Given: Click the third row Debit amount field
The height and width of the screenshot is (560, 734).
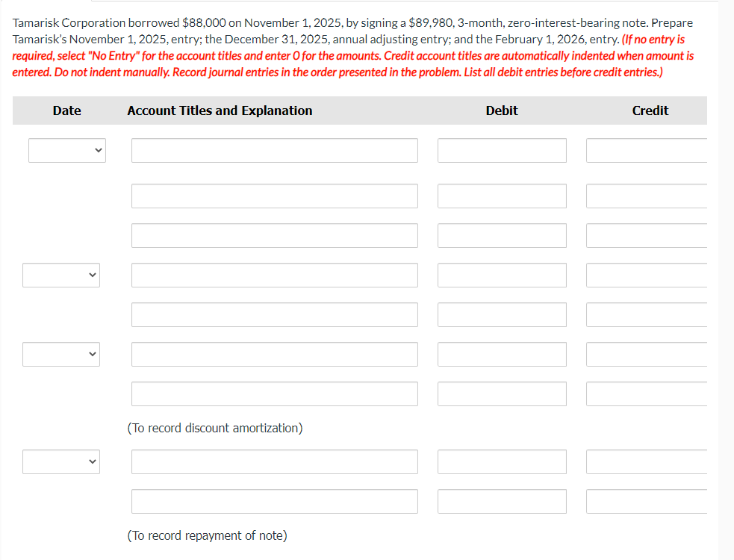Looking at the screenshot, I should pos(502,235).
